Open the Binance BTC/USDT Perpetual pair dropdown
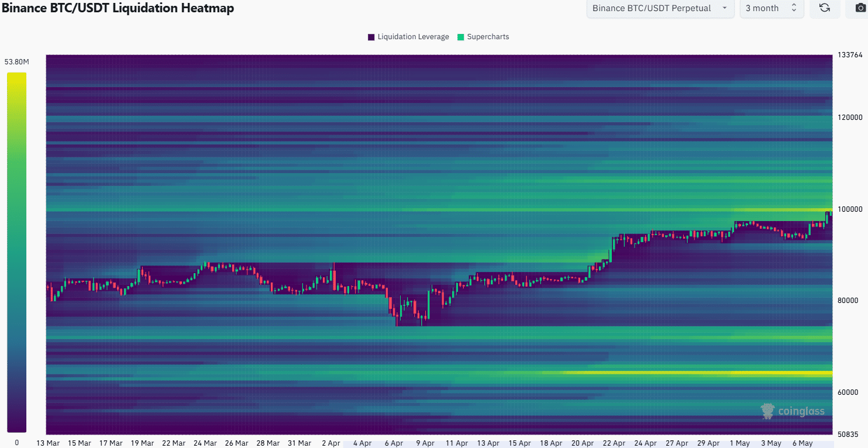This screenshot has height=448, width=868. (660, 8)
